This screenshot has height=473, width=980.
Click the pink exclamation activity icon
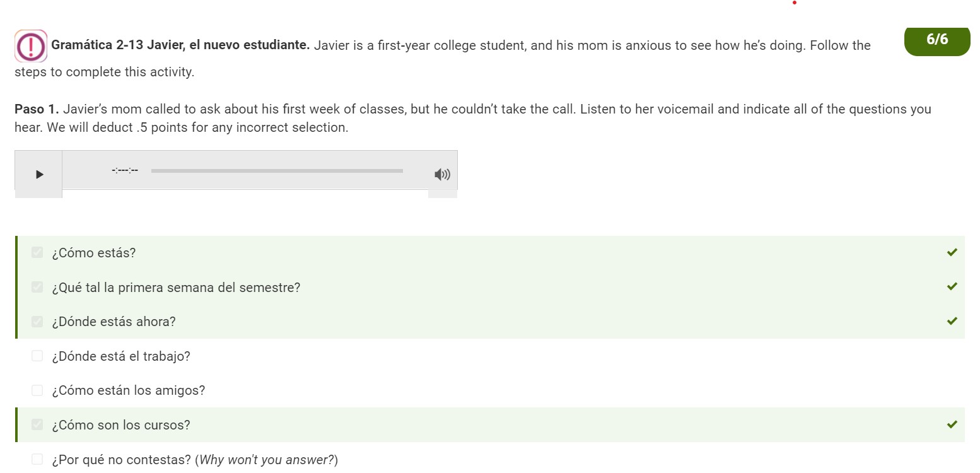tap(31, 46)
